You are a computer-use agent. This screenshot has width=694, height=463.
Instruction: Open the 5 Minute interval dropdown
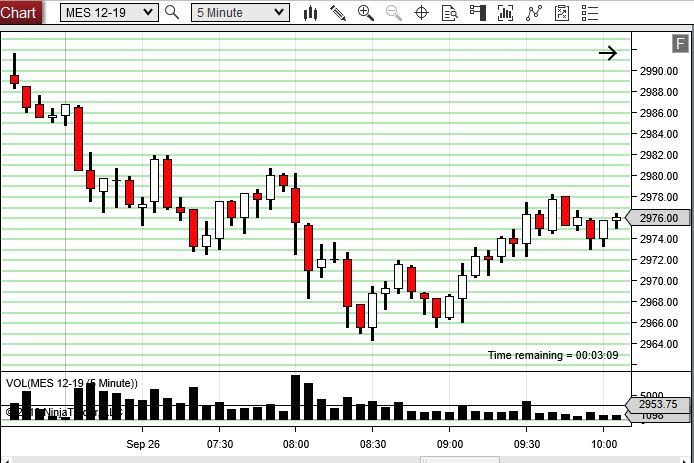240,12
